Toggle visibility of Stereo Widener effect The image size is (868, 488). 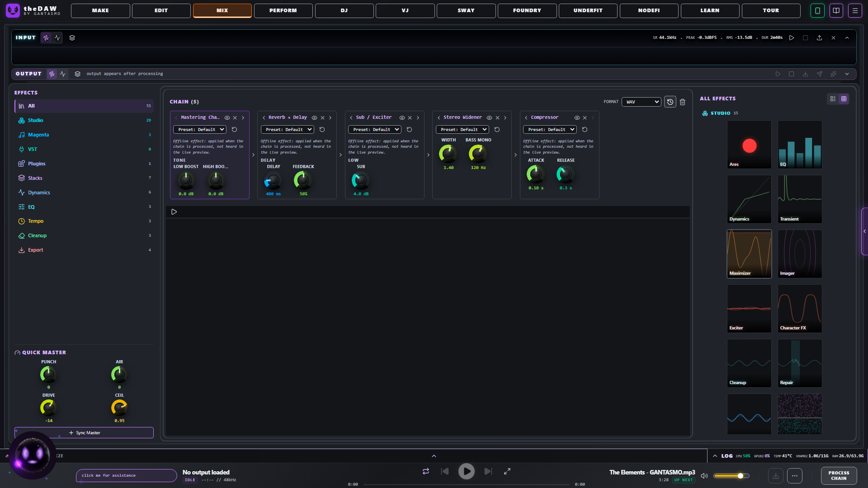[490, 118]
